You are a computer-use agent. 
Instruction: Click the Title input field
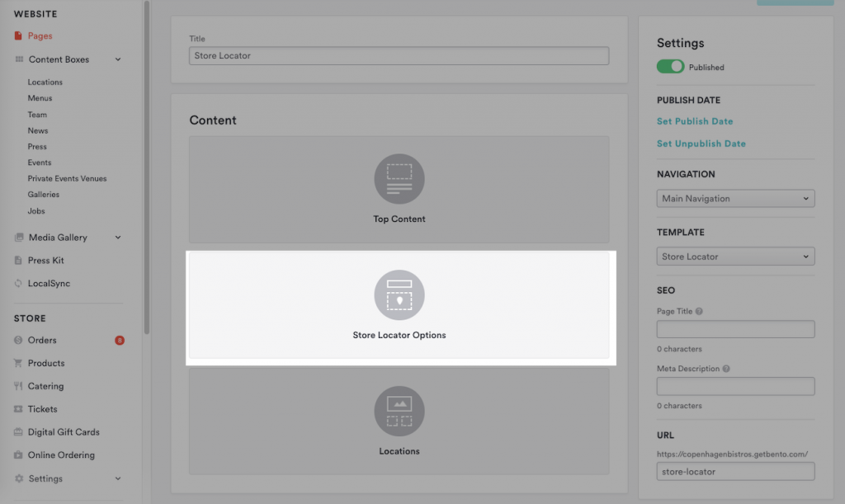(x=399, y=55)
